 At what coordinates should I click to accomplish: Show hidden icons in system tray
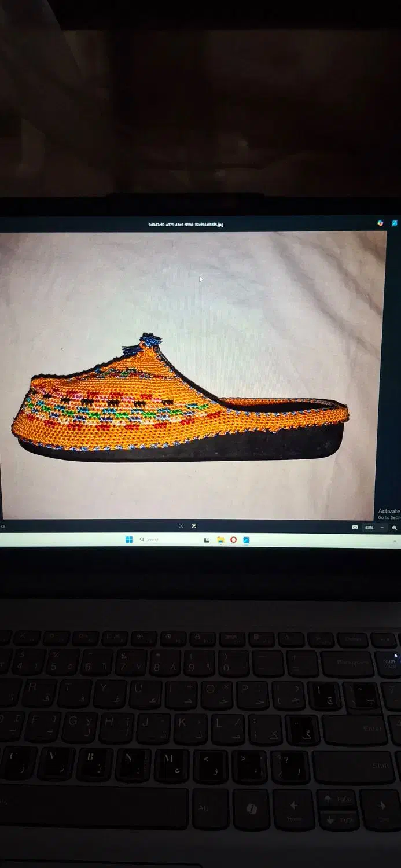click(x=395, y=540)
